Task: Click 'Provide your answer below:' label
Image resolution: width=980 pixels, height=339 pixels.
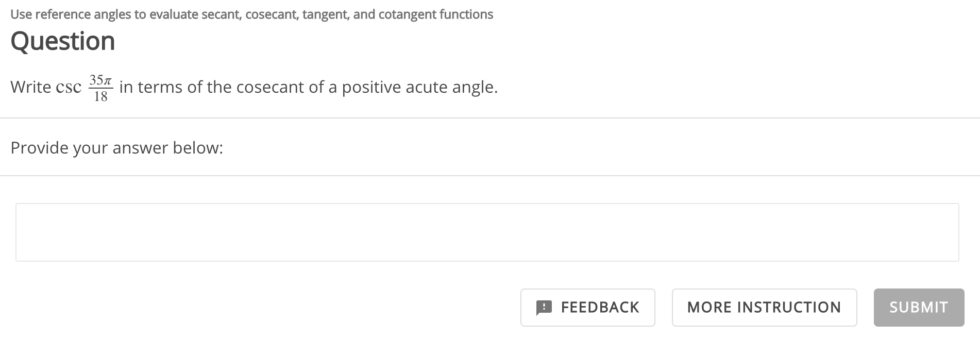Action: (x=116, y=148)
